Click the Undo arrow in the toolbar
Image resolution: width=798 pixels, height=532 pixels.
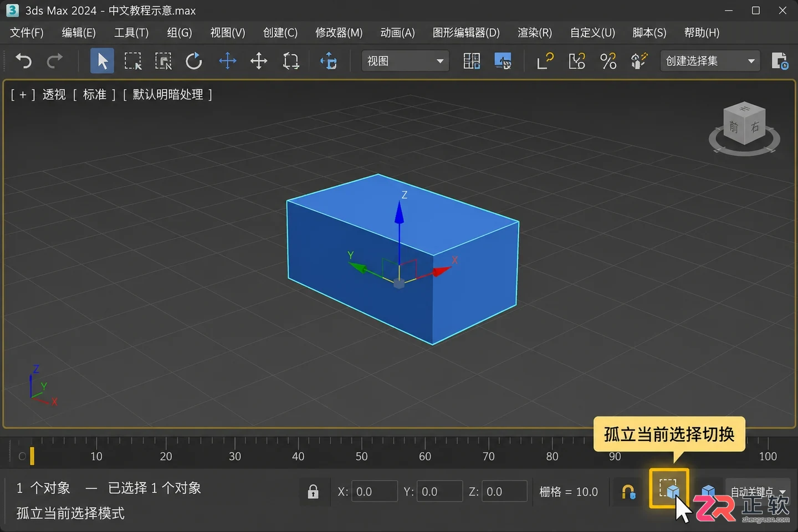coord(23,60)
